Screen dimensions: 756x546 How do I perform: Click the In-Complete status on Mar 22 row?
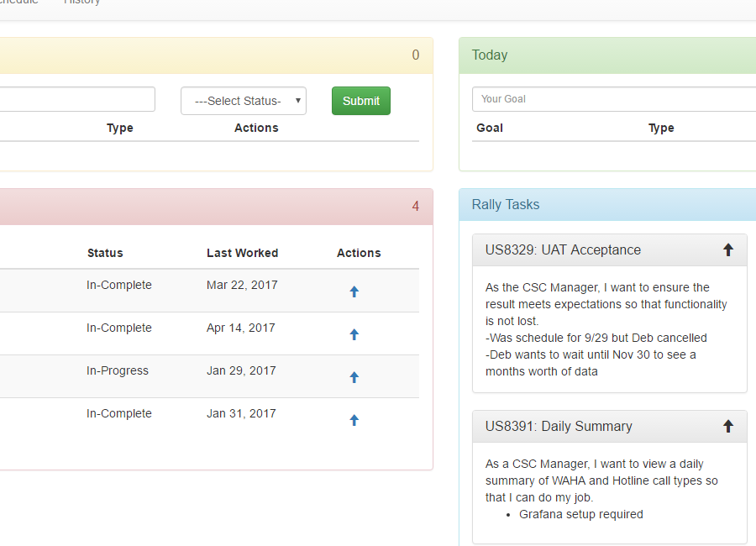pyautogui.click(x=118, y=285)
